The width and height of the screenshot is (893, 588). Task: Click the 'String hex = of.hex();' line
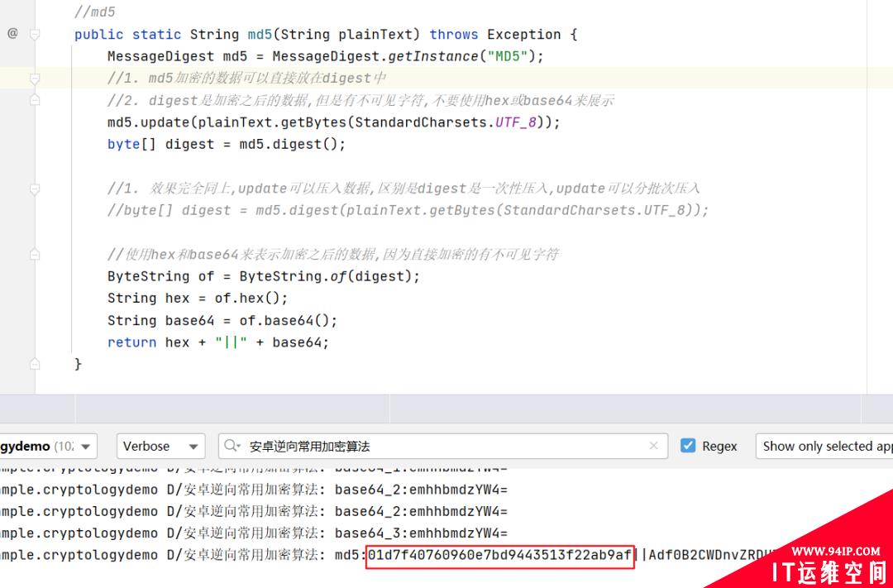[198, 299]
